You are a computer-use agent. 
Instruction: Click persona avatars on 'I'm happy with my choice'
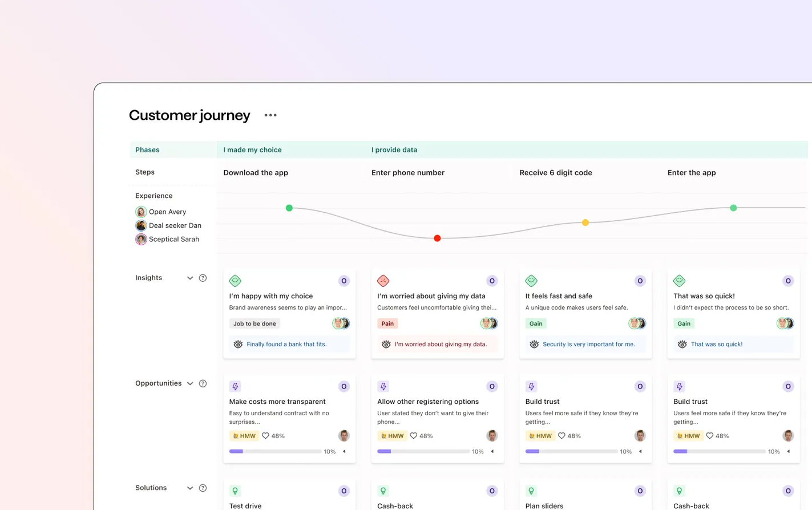[x=341, y=323]
